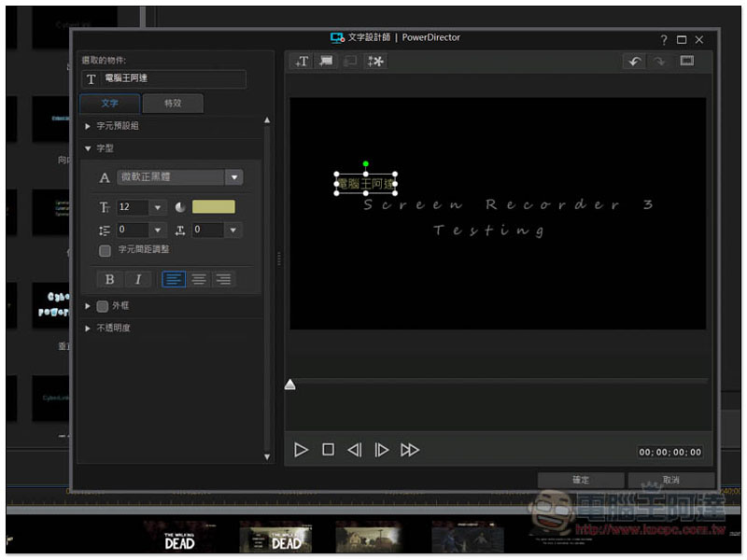
Task: Align text to the right
Action: (x=223, y=279)
